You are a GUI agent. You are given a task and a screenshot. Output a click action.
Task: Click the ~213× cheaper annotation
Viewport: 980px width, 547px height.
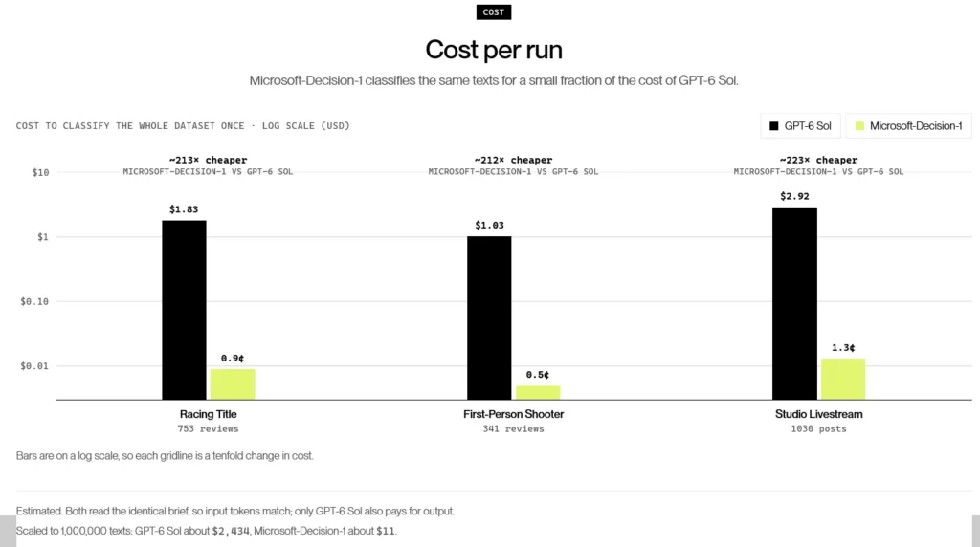(208, 160)
